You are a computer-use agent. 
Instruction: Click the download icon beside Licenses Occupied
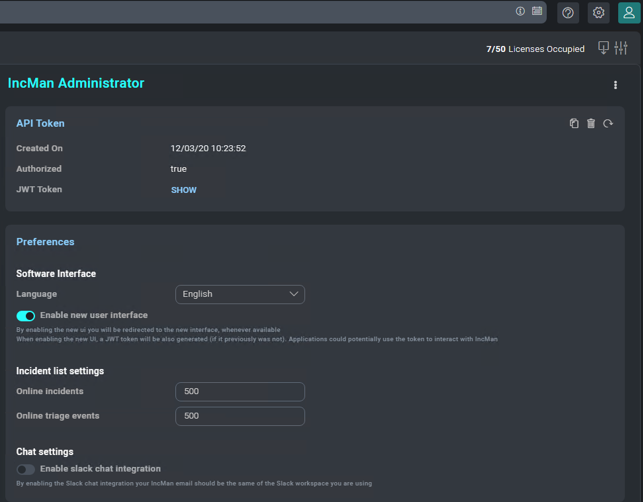click(x=603, y=48)
